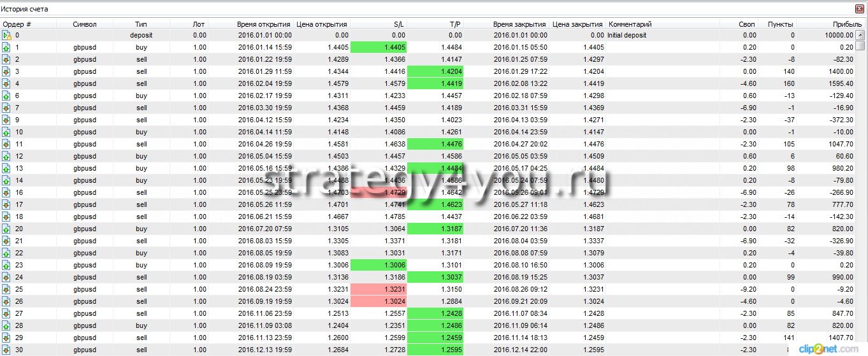
Task: Select the Initial deposit comment cell
Action: [x=627, y=35]
